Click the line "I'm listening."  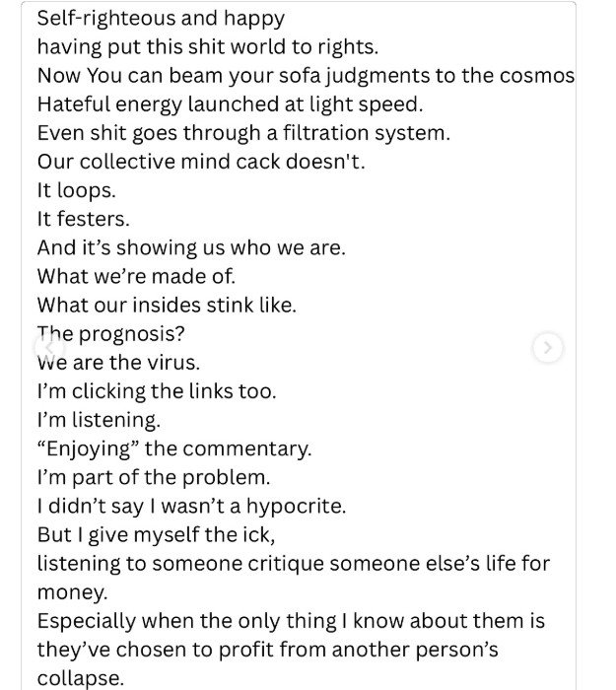[99, 420]
